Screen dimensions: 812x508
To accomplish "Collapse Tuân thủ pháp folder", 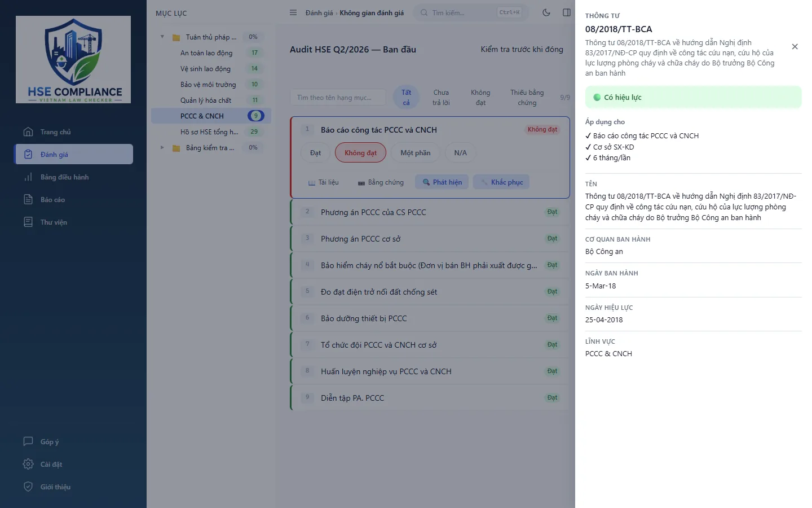I will click(162, 37).
